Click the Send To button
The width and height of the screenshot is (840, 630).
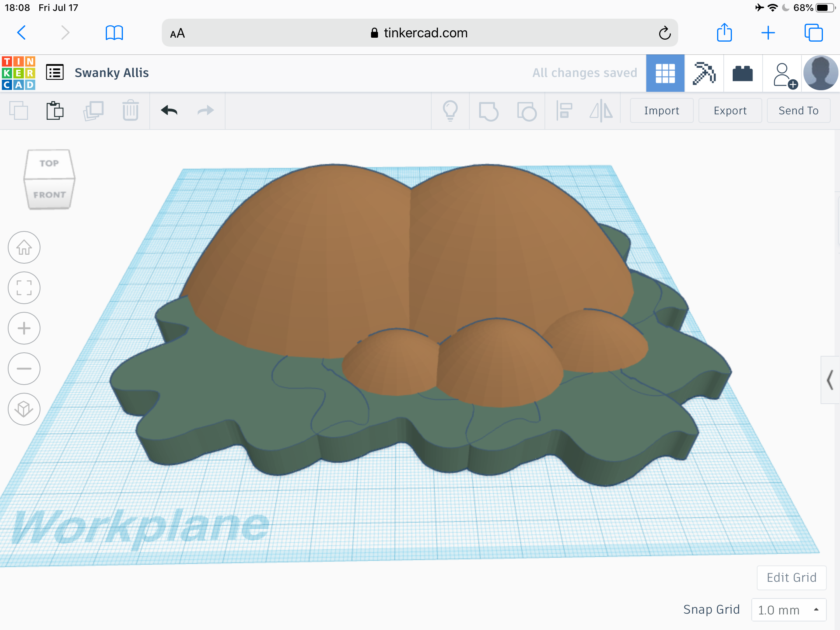[798, 110]
